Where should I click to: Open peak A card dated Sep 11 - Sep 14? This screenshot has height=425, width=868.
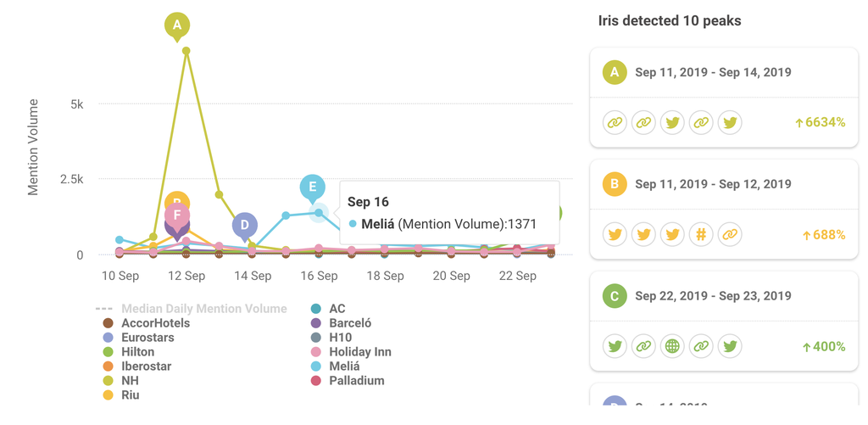click(x=713, y=73)
